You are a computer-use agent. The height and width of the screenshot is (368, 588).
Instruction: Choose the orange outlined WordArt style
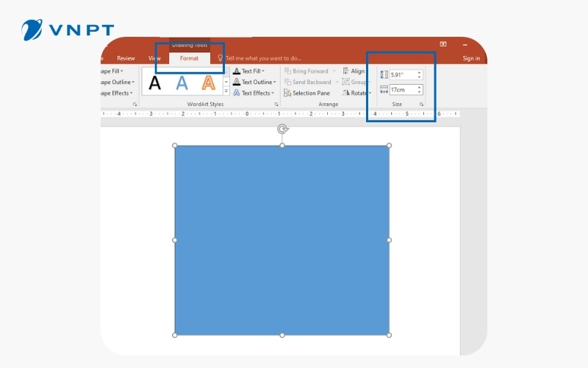pos(209,83)
